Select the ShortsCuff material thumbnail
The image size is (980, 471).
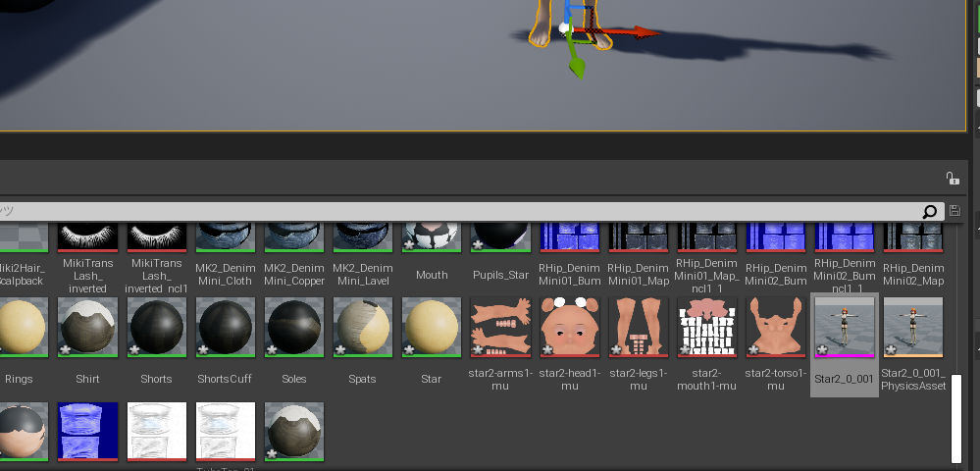(x=225, y=327)
